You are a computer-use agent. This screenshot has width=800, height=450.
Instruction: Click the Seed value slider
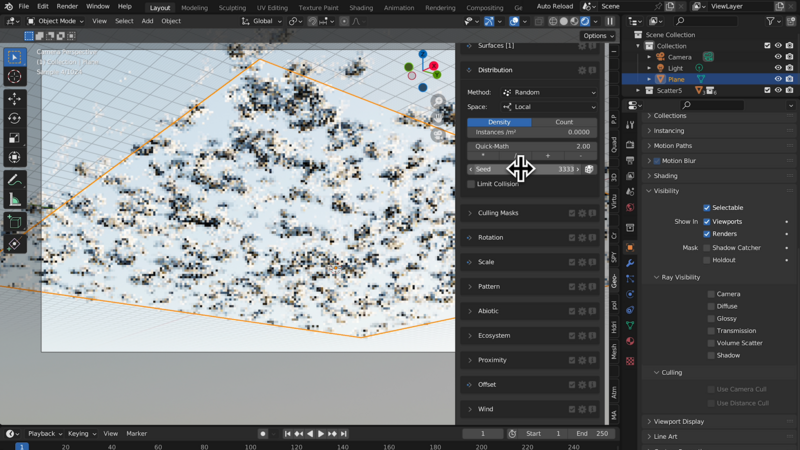click(524, 169)
